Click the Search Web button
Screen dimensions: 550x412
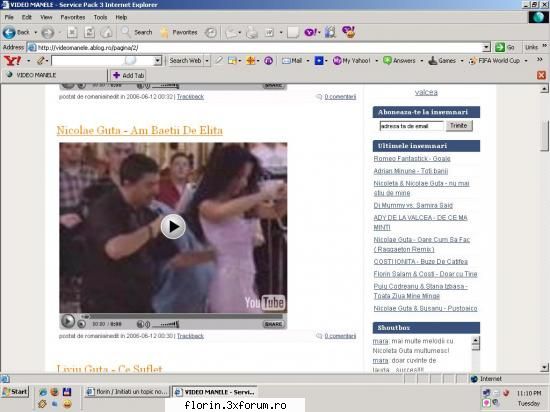[185, 61]
